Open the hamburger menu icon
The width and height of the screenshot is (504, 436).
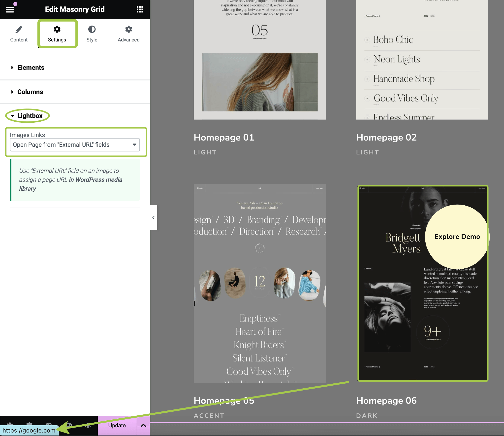(x=10, y=9)
